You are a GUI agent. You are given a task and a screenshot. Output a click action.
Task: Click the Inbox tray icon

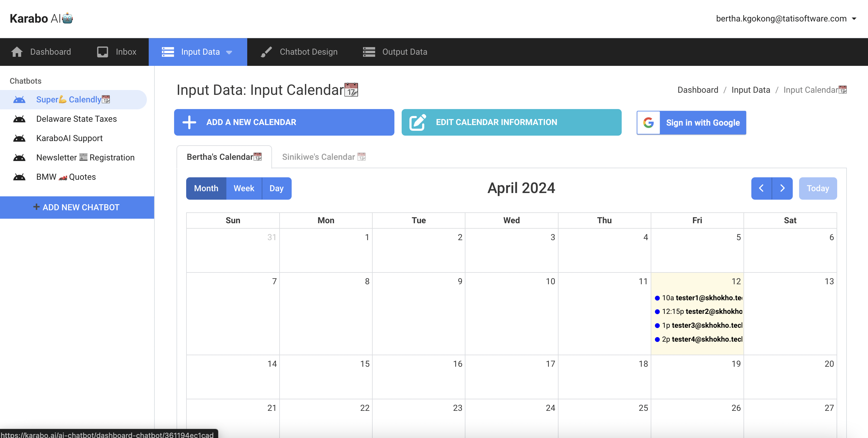coord(102,52)
